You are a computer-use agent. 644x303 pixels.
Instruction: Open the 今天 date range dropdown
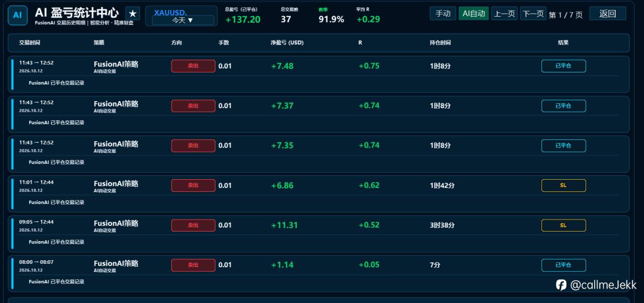tap(183, 20)
